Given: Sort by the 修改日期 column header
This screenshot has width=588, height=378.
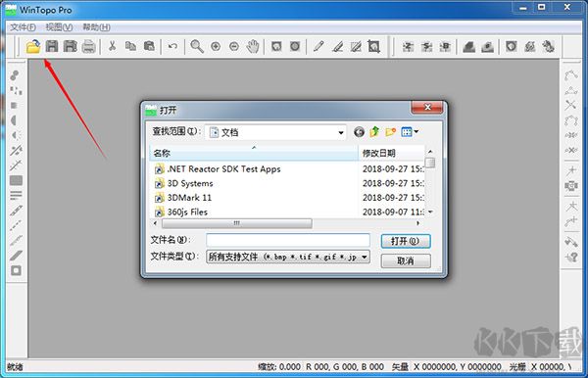Looking at the screenshot, I should click(391, 153).
